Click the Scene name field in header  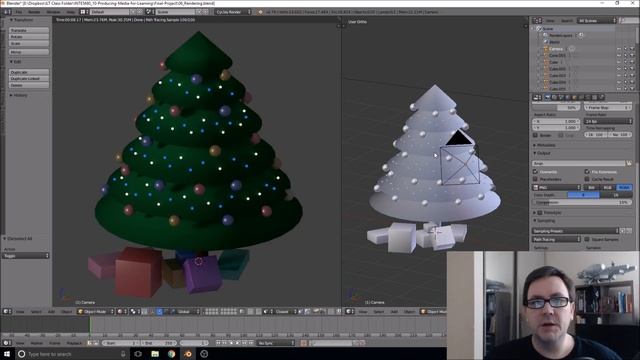click(176, 12)
